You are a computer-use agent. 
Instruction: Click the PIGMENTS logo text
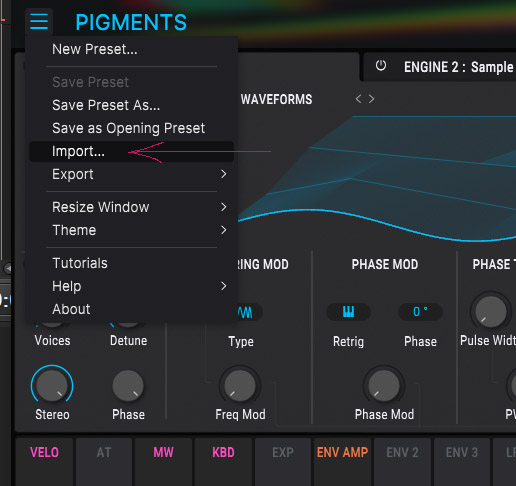131,22
